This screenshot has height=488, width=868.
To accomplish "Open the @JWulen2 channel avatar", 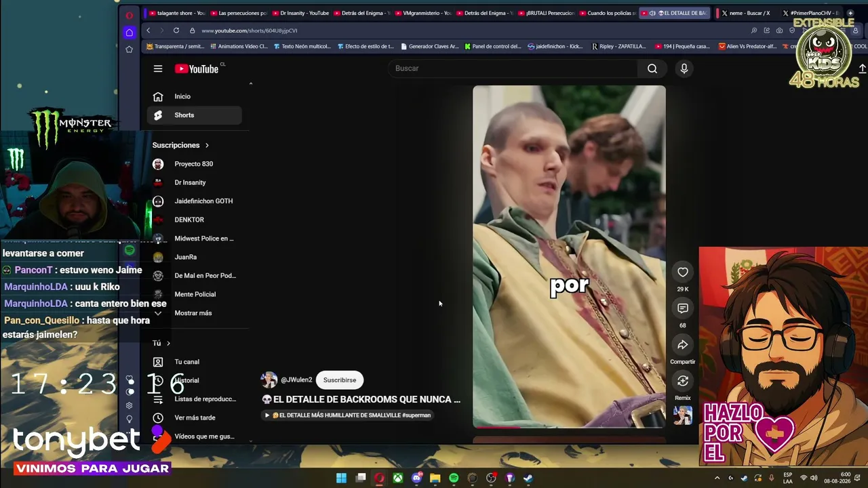I will point(269,380).
